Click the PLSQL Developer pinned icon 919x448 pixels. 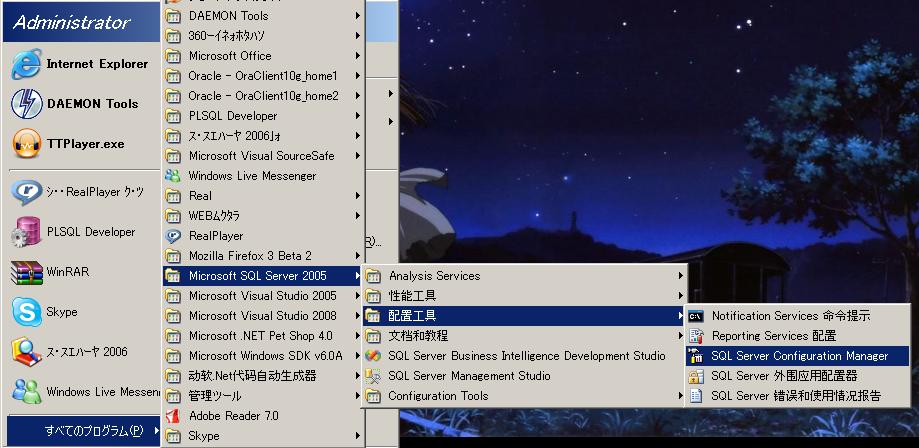(x=25, y=232)
